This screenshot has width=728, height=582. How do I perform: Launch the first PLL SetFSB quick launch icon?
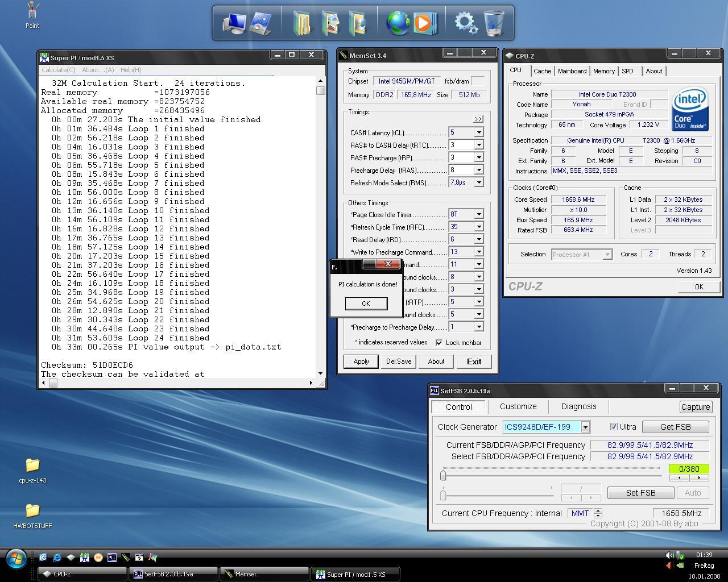(x=112, y=558)
